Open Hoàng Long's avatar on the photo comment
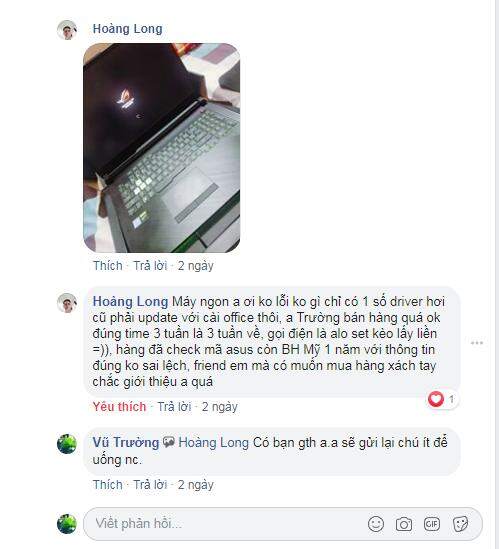499x549 pixels. point(67,30)
